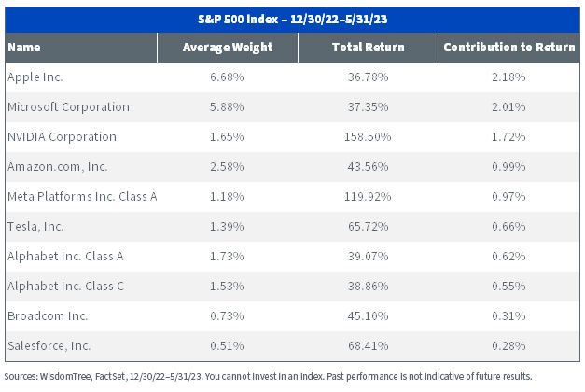The width and height of the screenshot is (585, 392).
Task: Click the Microsoft Corporation name cell
Action: 68,106
